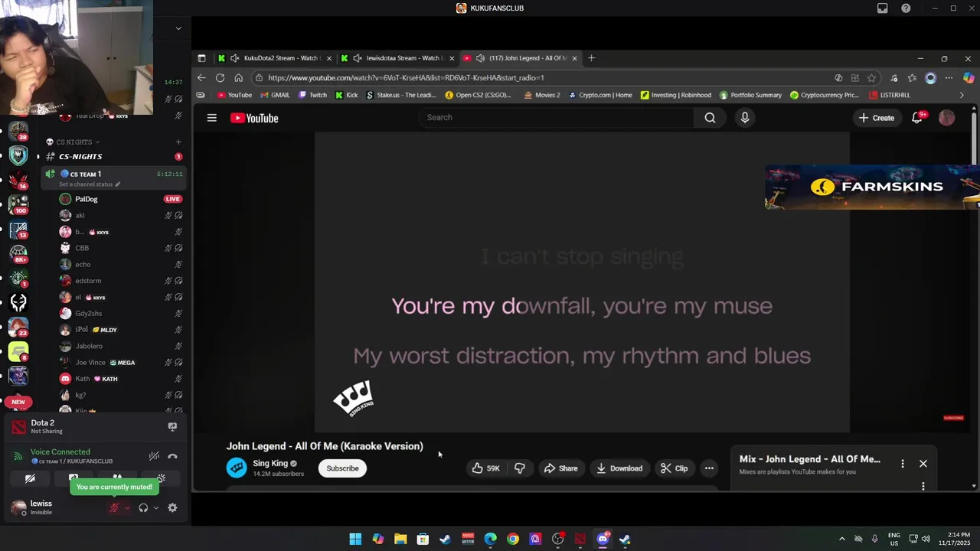Screen dimensions: 980x551
Task: Click the YouTube Create button
Action: [877, 118]
